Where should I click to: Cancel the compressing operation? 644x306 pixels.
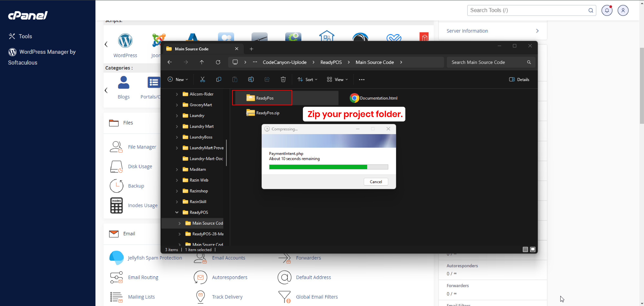click(376, 182)
